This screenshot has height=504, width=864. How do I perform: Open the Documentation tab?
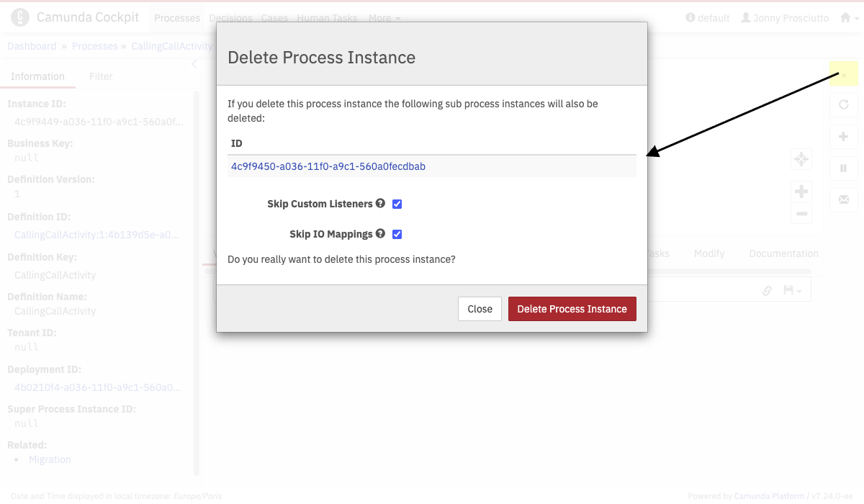tap(783, 253)
